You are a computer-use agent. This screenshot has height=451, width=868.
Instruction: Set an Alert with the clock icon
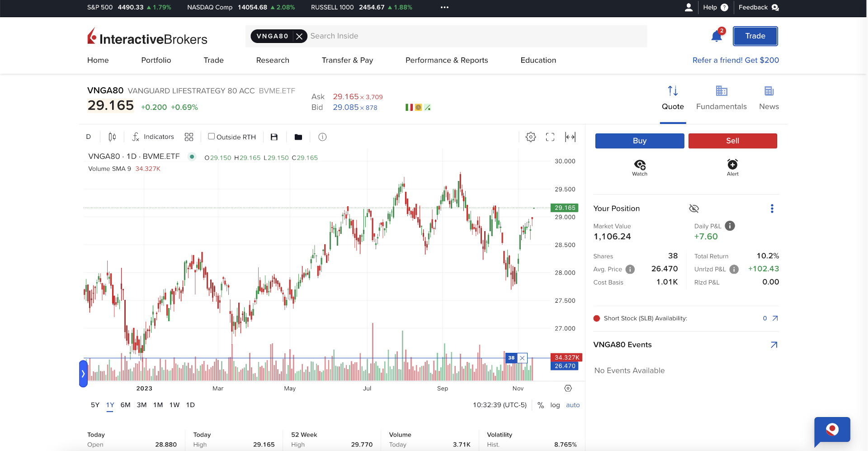pos(732,165)
